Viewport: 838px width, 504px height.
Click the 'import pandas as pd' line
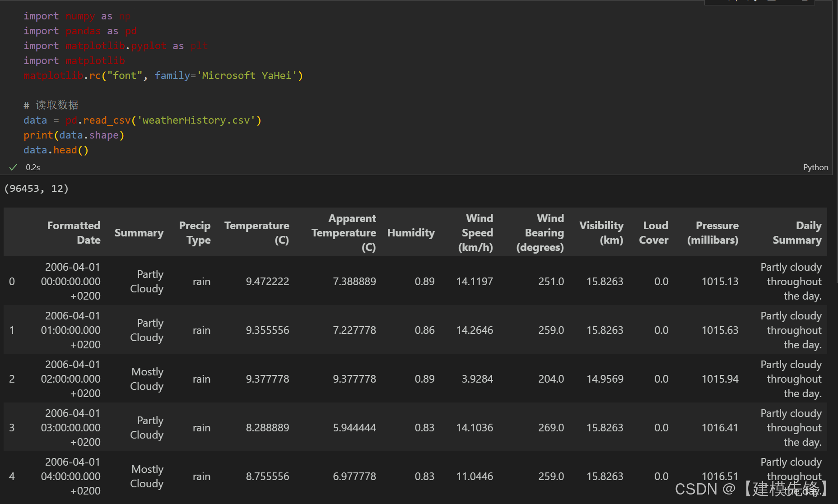(x=80, y=31)
